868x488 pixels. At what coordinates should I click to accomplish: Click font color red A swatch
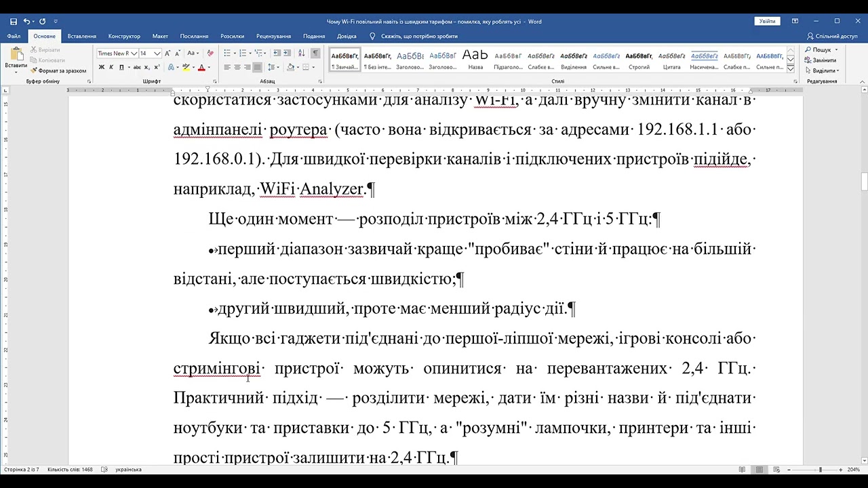pyautogui.click(x=201, y=67)
